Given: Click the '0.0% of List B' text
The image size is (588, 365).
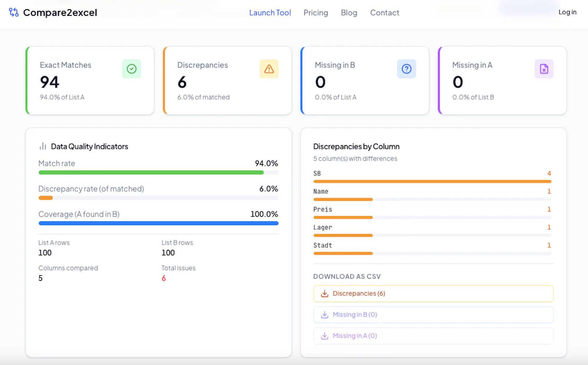Looking at the screenshot, I should pyautogui.click(x=473, y=97).
